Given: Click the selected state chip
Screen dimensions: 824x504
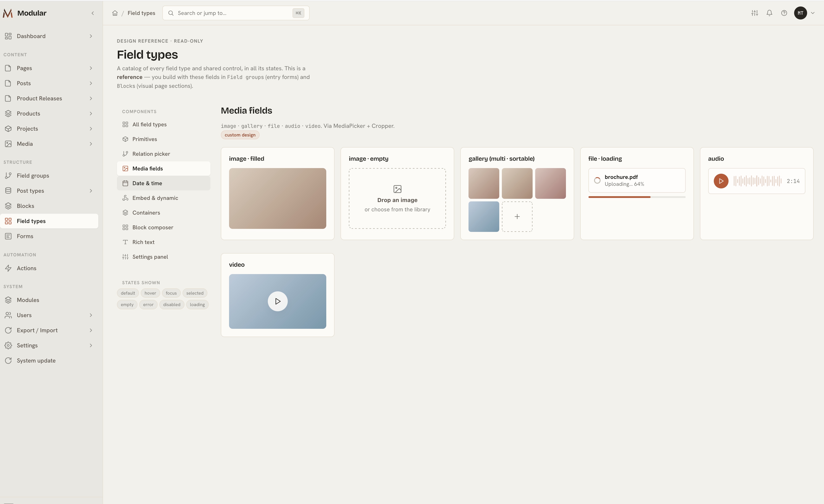Looking at the screenshot, I should [x=195, y=293].
